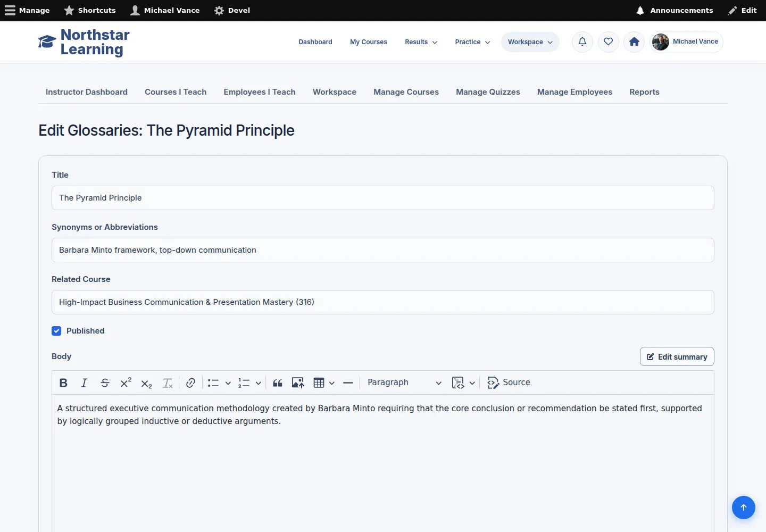The height and width of the screenshot is (532, 766).
Task: Apply superscript formatting
Action: (x=126, y=383)
